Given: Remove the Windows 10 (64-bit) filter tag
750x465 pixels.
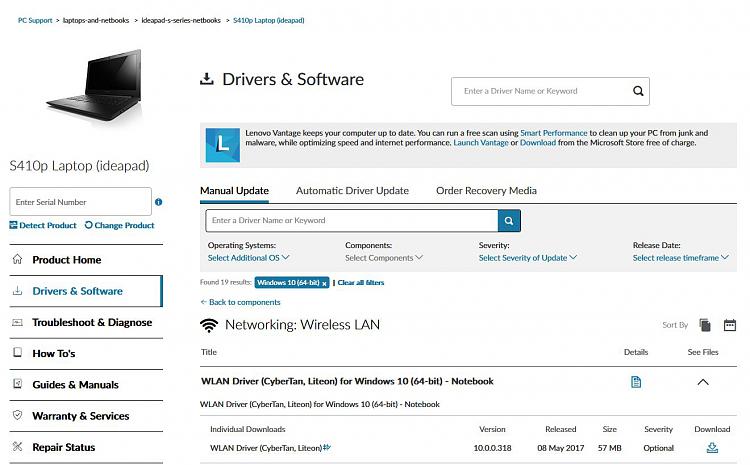Looking at the screenshot, I should click(x=324, y=283).
